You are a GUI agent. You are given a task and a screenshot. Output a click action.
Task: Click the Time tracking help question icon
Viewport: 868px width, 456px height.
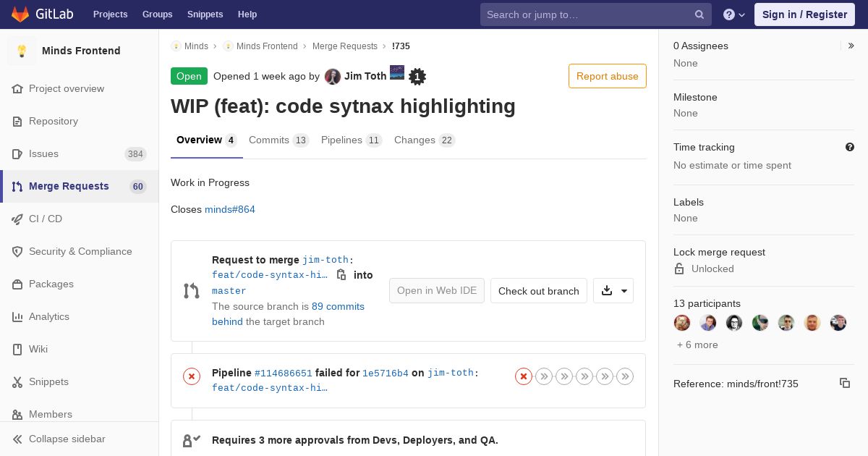(x=850, y=147)
